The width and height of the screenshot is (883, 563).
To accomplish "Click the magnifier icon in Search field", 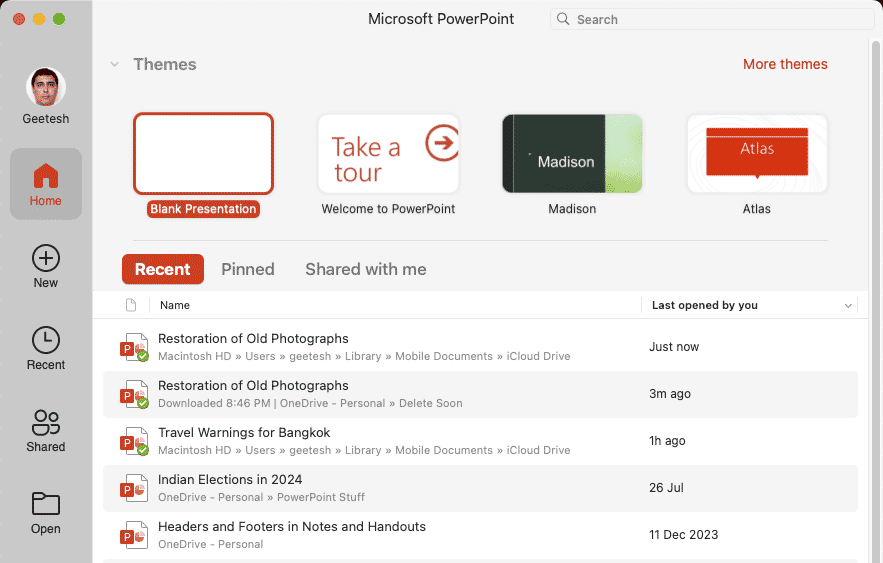I will click(x=563, y=19).
